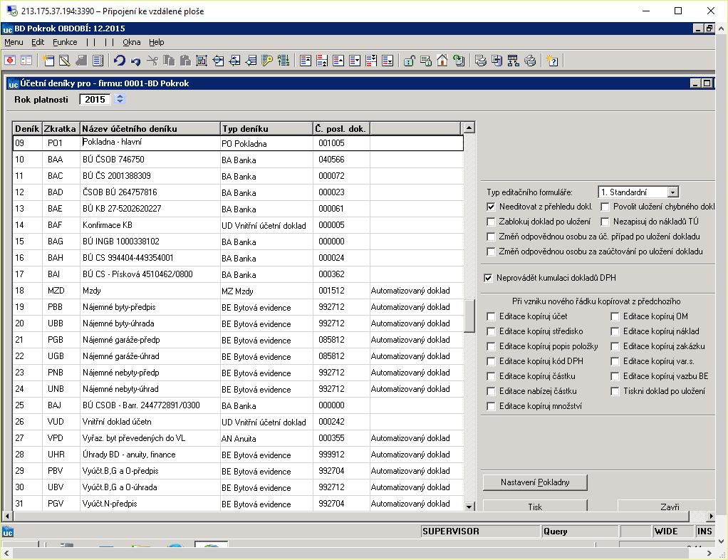Click the edit record pencil icon

point(65,61)
